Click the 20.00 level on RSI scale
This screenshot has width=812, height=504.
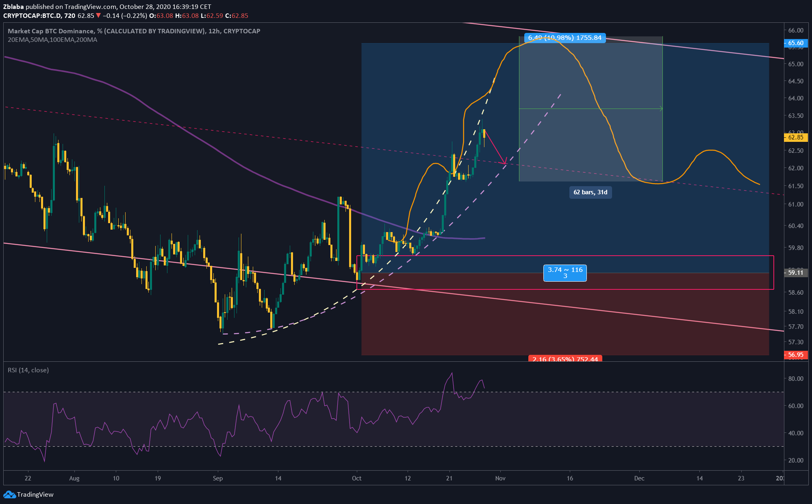click(x=796, y=461)
